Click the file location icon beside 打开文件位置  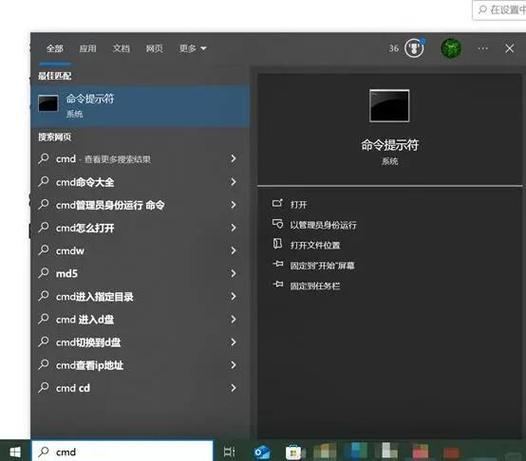[277, 244]
